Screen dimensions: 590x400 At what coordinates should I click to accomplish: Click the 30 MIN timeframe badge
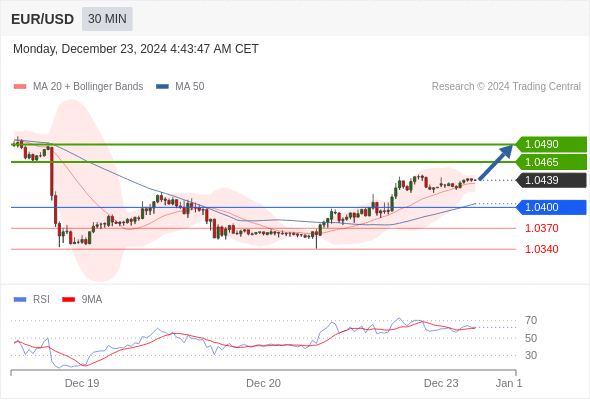(x=107, y=19)
